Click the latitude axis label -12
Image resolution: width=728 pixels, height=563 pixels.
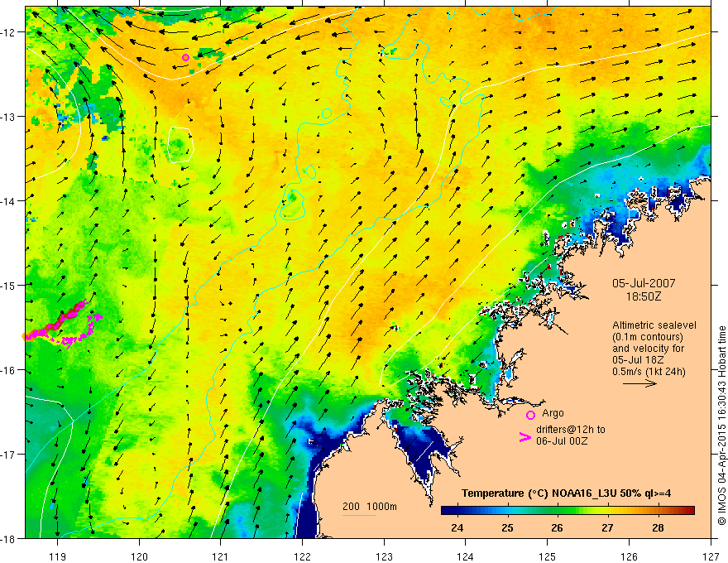9,32
